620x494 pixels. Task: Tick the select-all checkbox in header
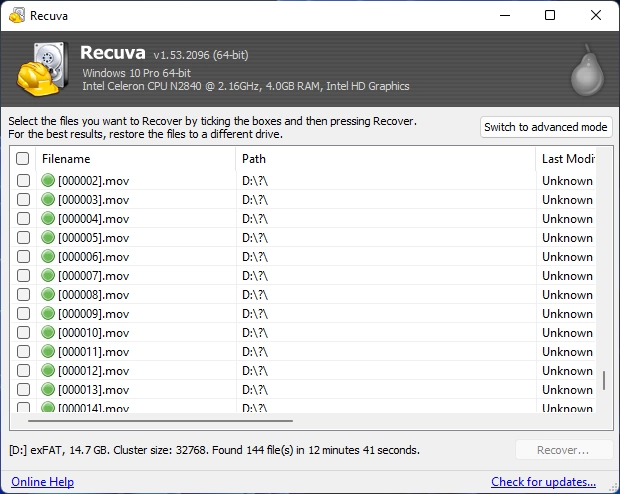[23, 159]
